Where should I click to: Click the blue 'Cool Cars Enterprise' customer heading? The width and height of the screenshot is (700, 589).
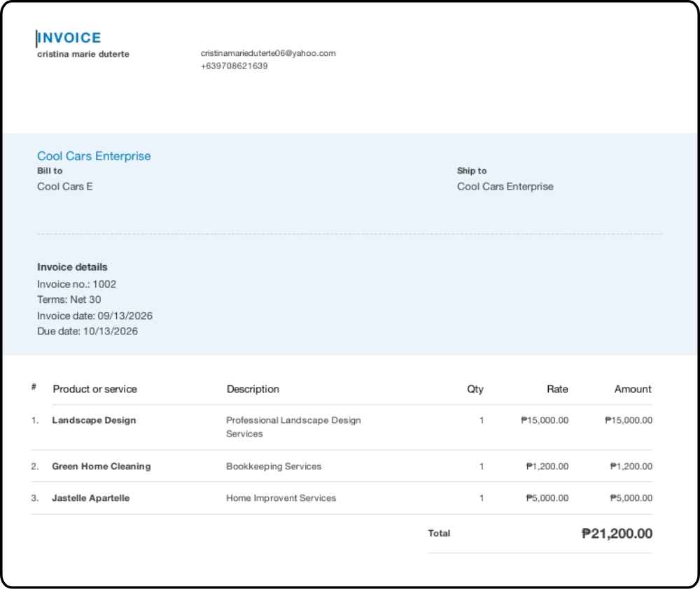[94, 156]
